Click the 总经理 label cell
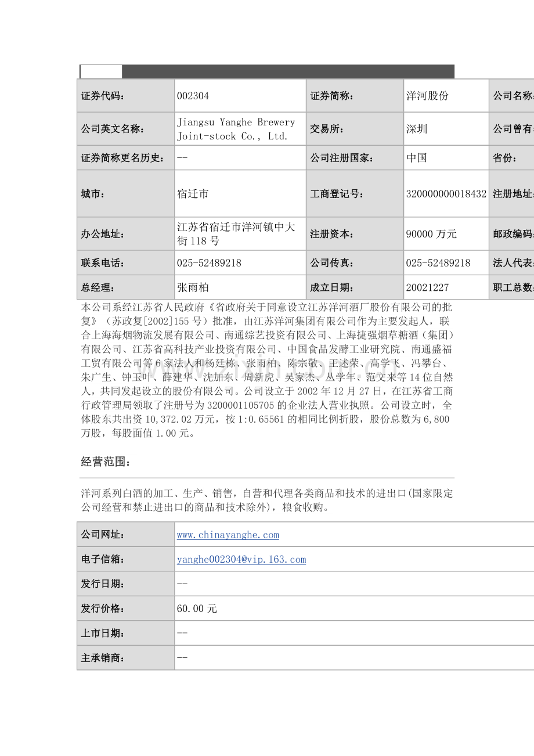This screenshot has height=756, width=534. pos(125,287)
